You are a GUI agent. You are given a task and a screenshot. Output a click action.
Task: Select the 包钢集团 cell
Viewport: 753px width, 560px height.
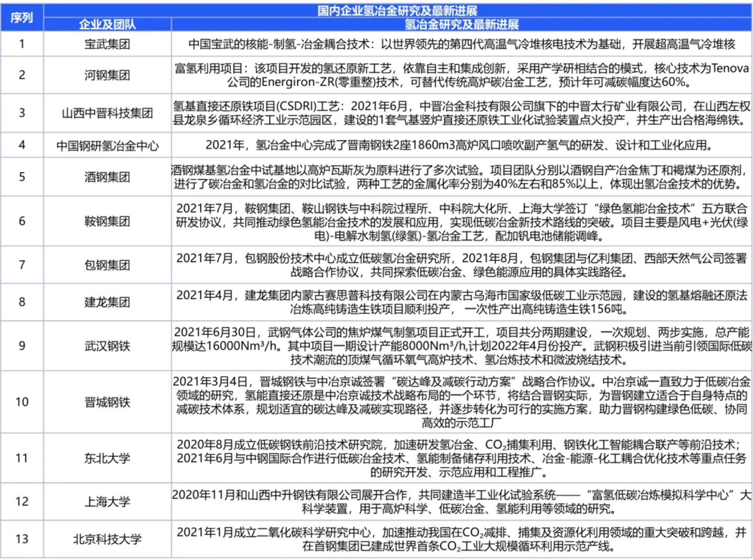(x=107, y=265)
